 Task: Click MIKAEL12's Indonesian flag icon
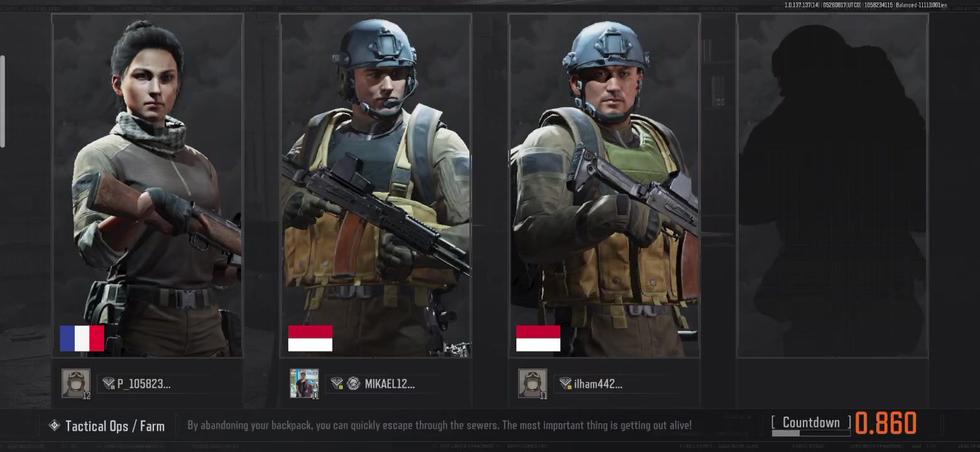pyautogui.click(x=310, y=338)
